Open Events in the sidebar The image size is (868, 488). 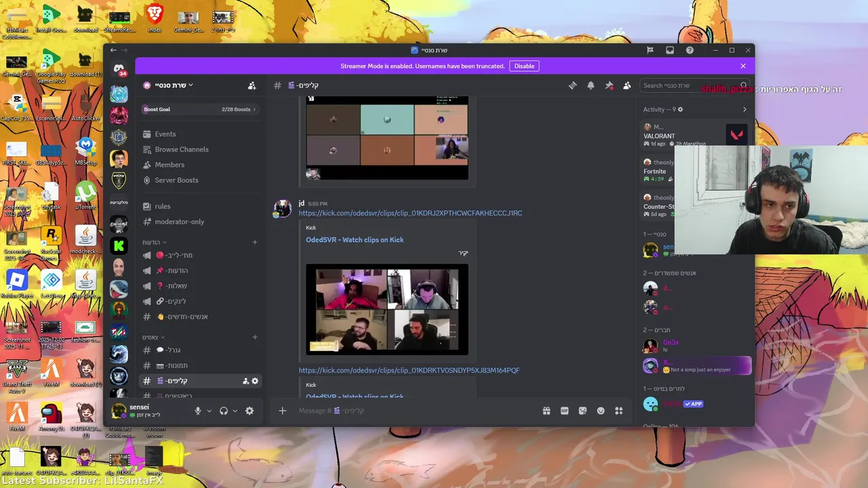199,134
